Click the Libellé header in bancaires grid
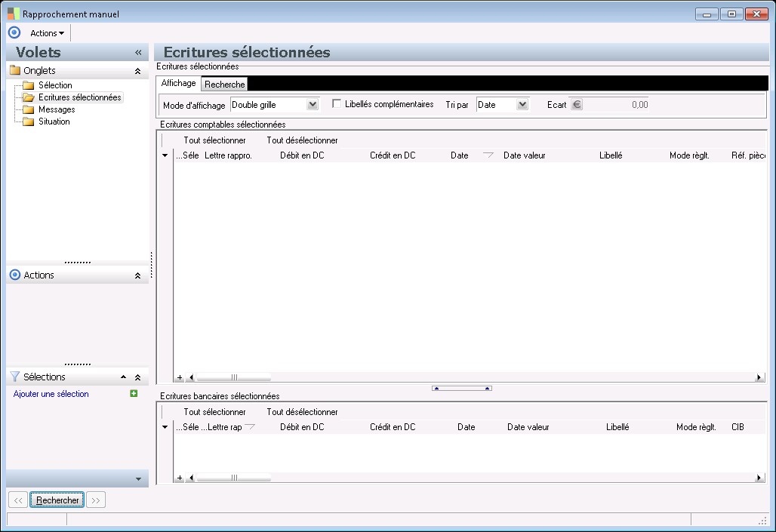776x532 pixels. (x=617, y=427)
